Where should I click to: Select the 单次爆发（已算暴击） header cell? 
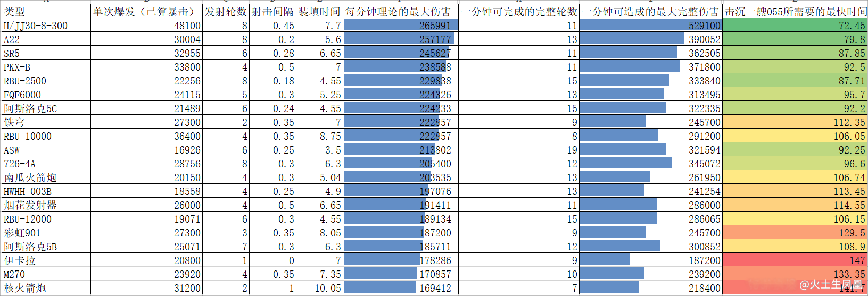pyautogui.click(x=146, y=12)
